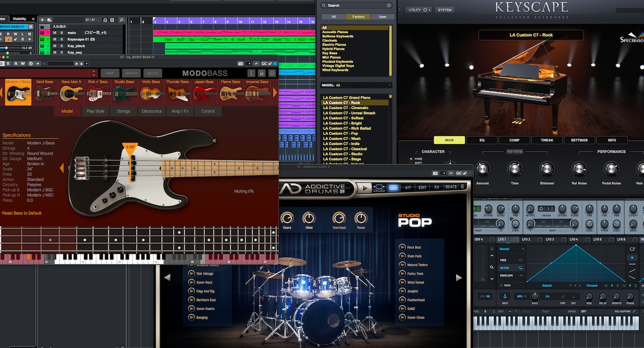Screen dimensions: 644x348
Task: Show previous Addictive Drums preset page arrow
Action: pos(167,277)
